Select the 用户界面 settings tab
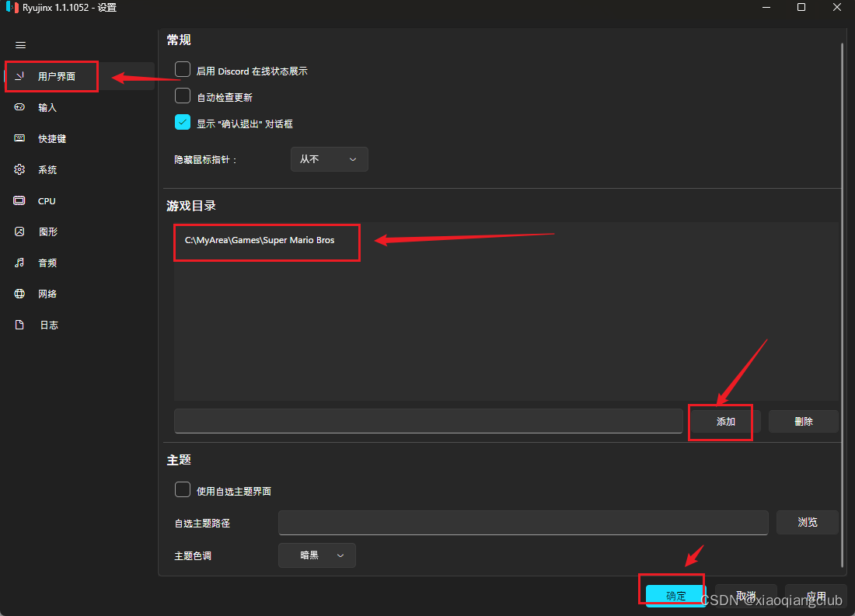This screenshot has height=616, width=855. [56, 76]
